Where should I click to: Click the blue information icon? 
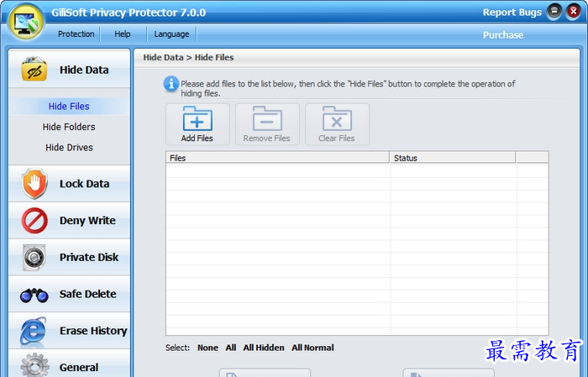pos(171,84)
